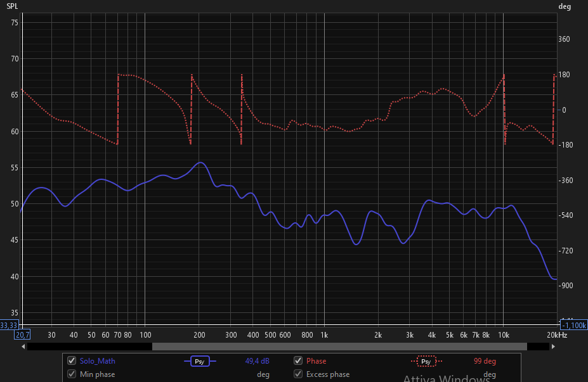
Task: Click the 75 SPL axis label
Action: [15, 22]
